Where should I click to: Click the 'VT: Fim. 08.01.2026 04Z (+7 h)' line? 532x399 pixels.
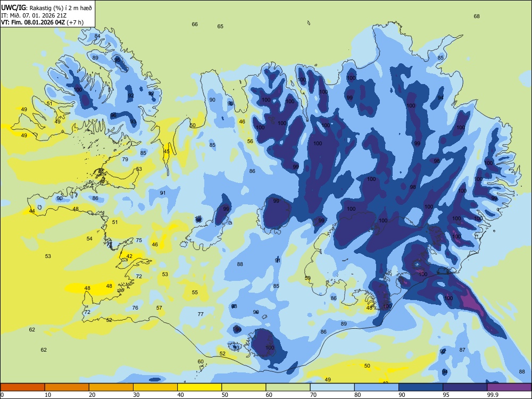(x=42, y=22)
